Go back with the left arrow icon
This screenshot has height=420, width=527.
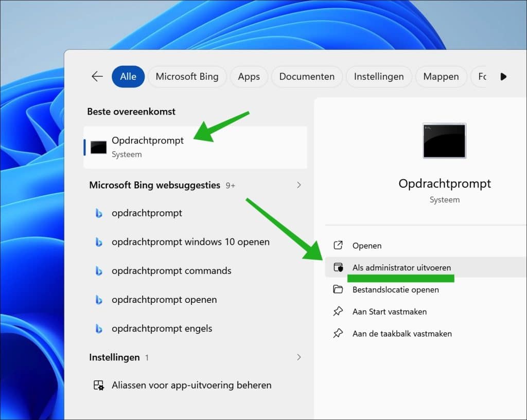pyautogui.click(x=97, y=77)
